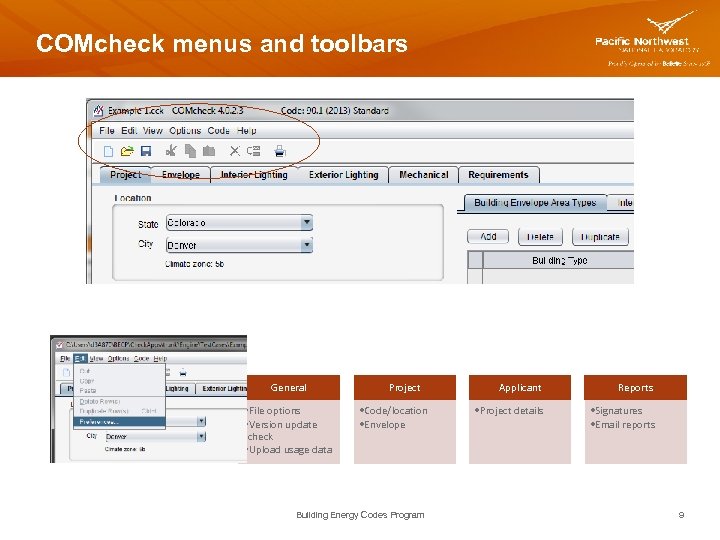This screenshot has height=540, width=720.
Task: Switch to the Interior Lighting tab
Action: point(254,175)
